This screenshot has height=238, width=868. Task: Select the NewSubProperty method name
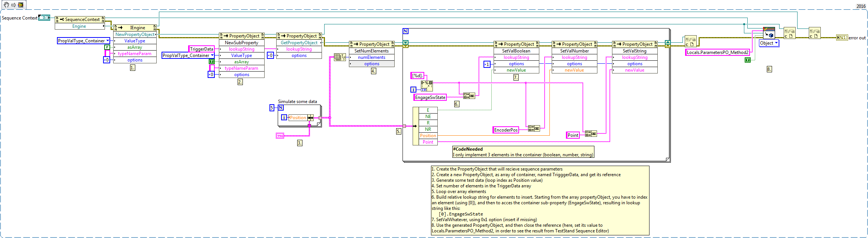click(x=241, y=43)
